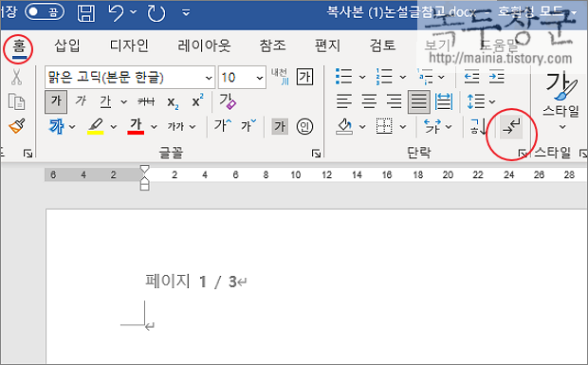The width and height of the screenshot is (588, 365).
Task: Open the clipboard dialog launcher
Action: point(28,154)
